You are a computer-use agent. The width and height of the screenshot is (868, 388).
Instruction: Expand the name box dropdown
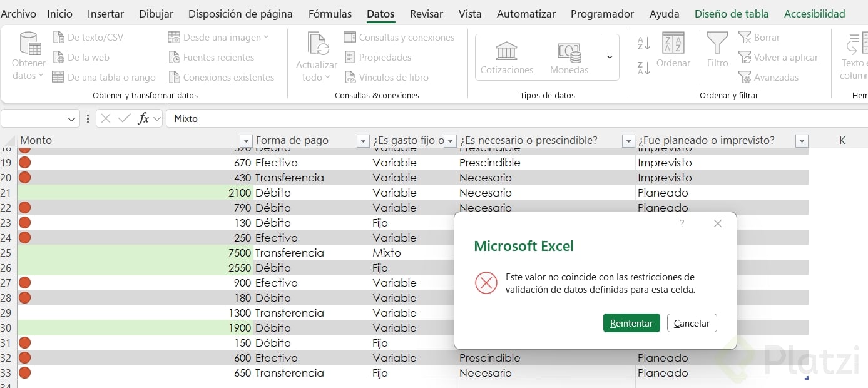pyautogui.click(x=71, y=119)
